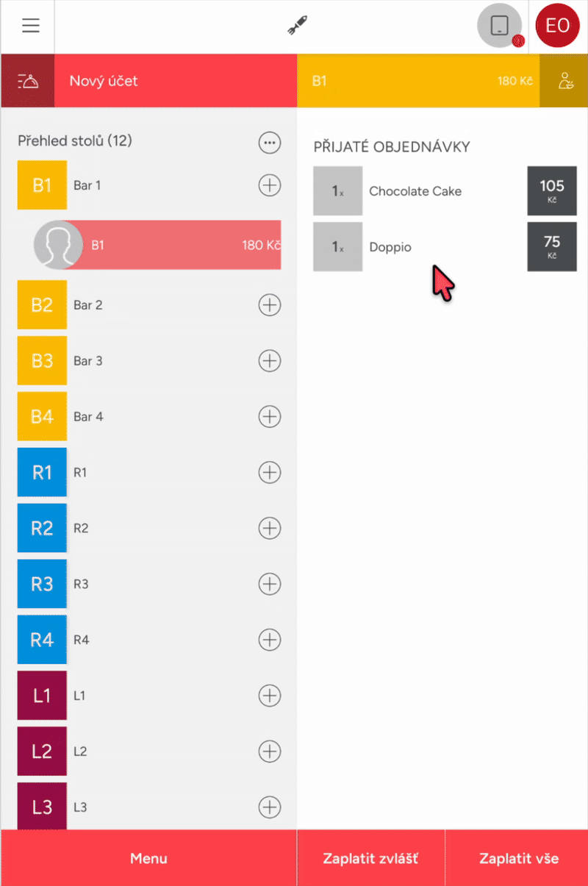Click Nový účet to create new bill
Image resolution: width=588 pixels, height=886 pixels.
(x=175, y=81)
